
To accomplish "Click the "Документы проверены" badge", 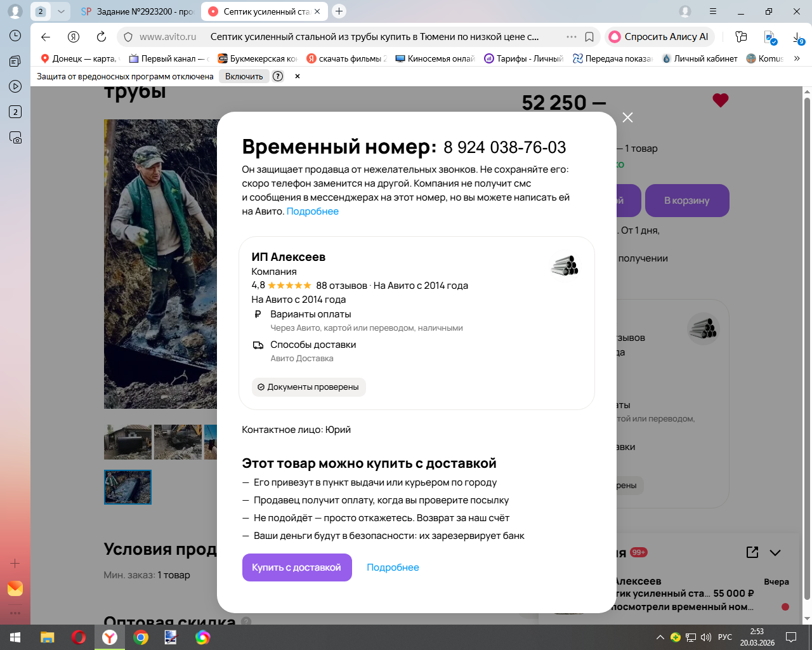I will coord(308,387).
